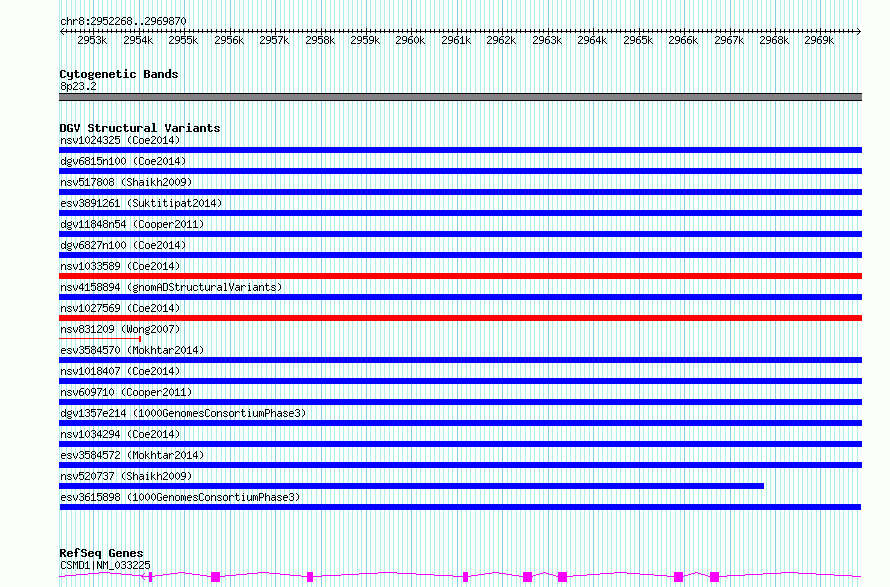Click the last magenta CSMD1 exon block
The image size is (890, 587).
tap(715, 577)
